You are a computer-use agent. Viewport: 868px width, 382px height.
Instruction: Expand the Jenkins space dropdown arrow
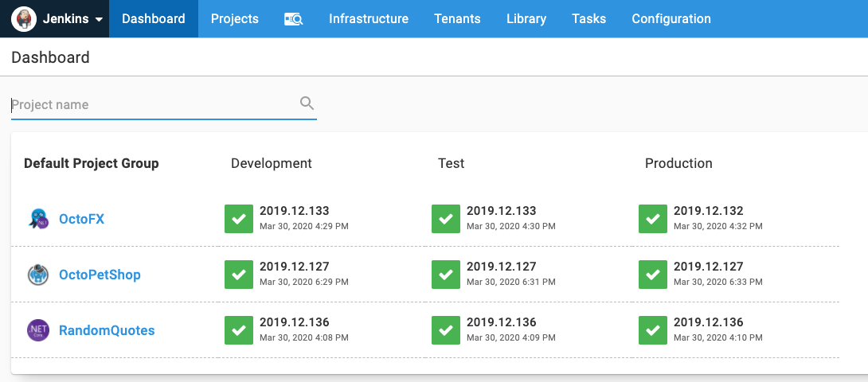tap(99, 19)
